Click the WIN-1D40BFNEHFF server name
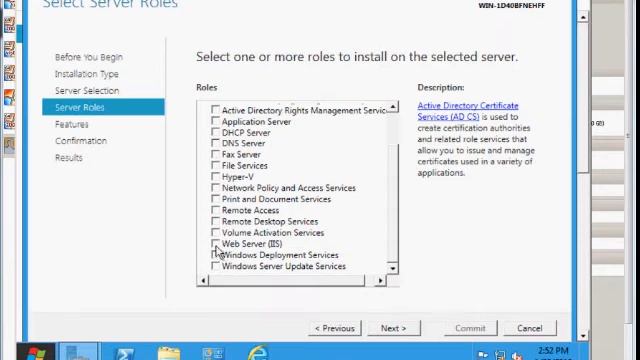 point(511,6)
